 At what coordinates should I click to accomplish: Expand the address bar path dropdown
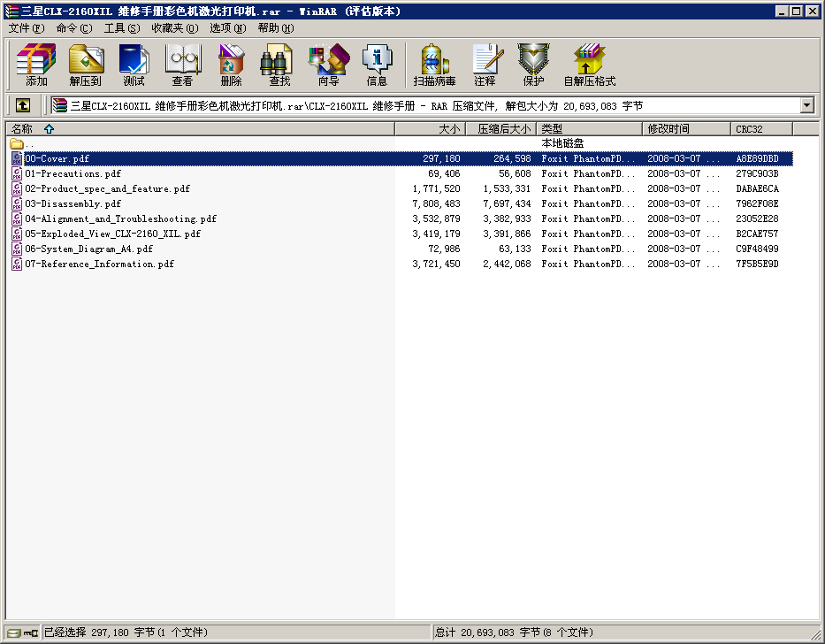pyautogui.click(x=807, y=105)
